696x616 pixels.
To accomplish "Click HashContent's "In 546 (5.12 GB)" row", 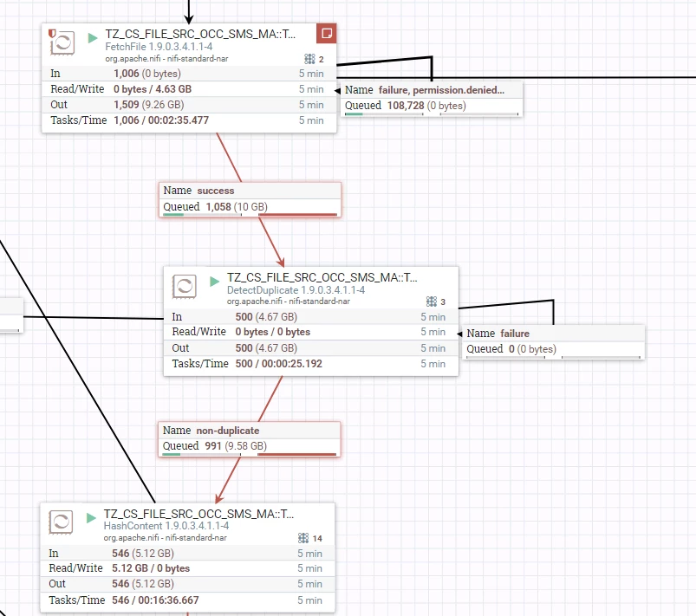I will (x=188, y=554).
